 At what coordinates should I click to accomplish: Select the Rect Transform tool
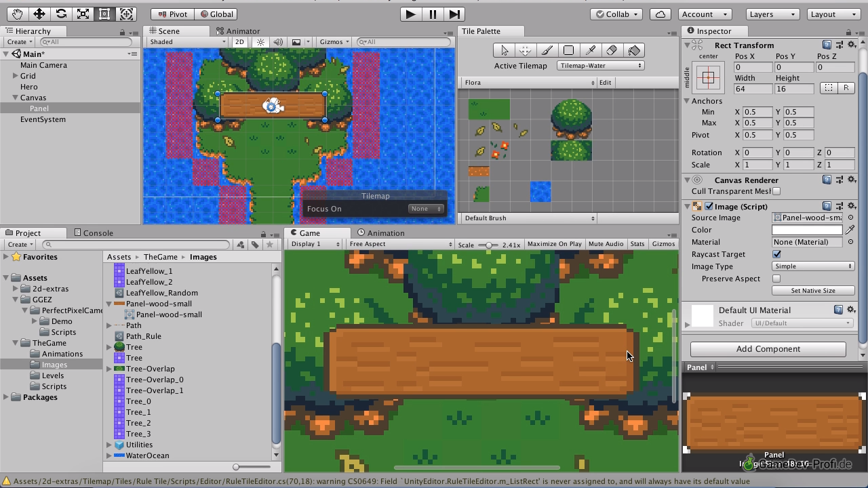pyautogui.click(x=104, y=14)
